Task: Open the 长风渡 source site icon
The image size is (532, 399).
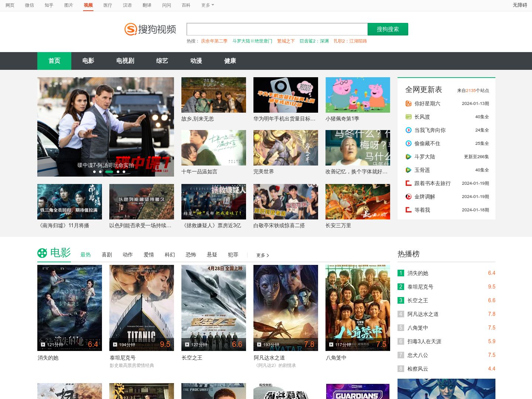Action: pyautogui.click(x=409, y=117)
